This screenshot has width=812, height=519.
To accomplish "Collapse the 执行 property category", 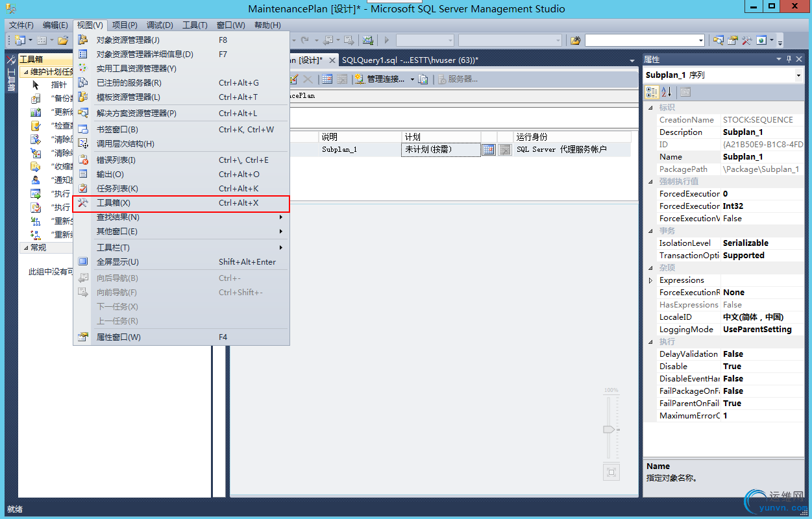I will click(651, 342).
